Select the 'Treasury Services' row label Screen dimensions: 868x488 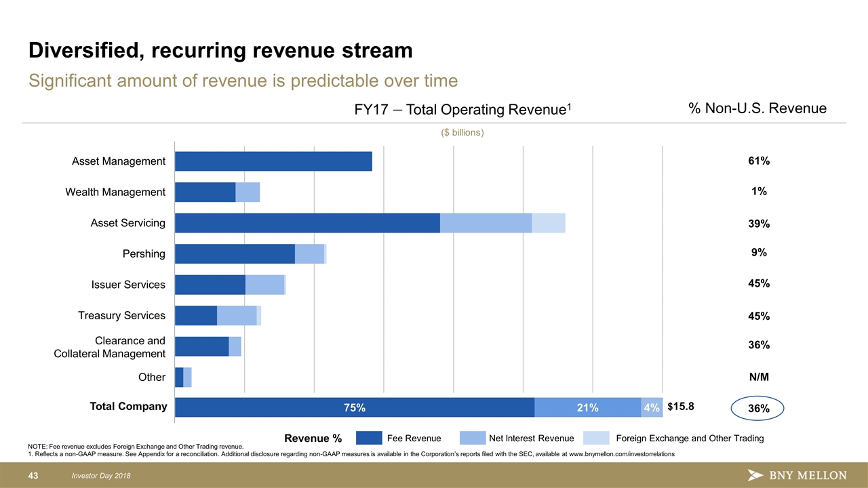(x=121, y=316)
